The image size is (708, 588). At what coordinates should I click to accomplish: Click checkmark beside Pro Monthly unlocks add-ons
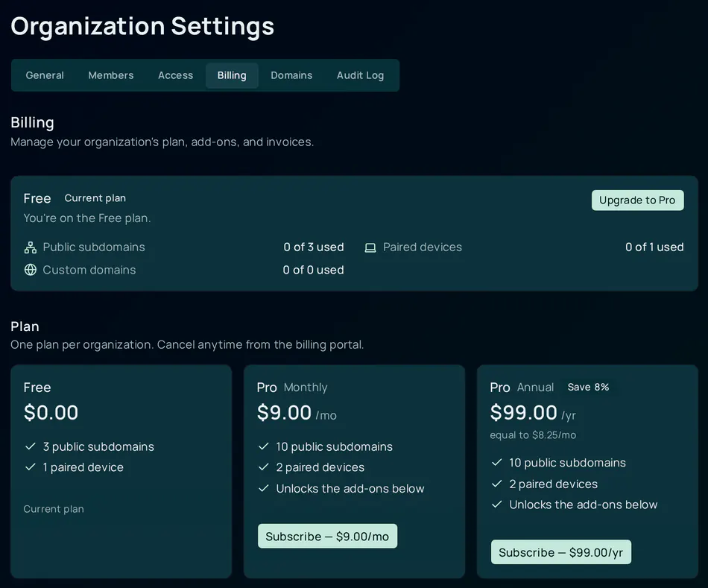pyautogui.click(x=264, y=488)
